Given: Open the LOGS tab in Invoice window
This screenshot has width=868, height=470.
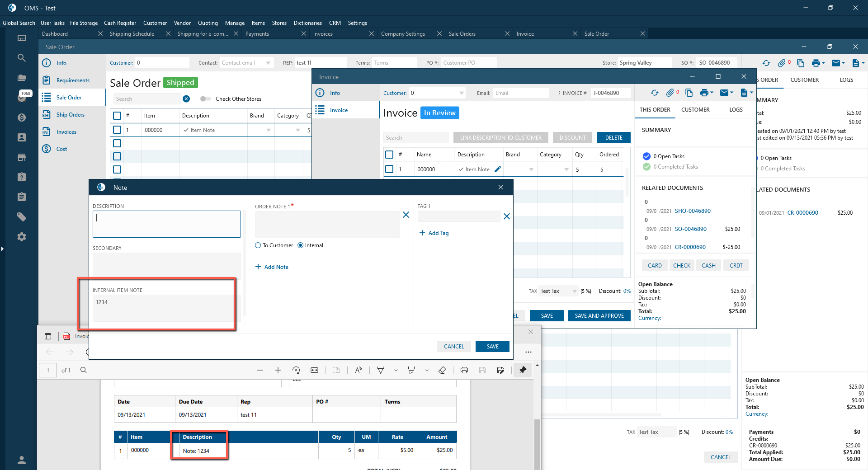Looking at the screenshot, I should 736,110.
